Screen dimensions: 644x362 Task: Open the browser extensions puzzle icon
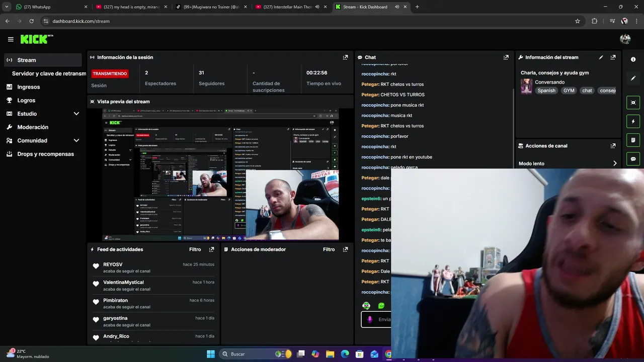pos(594,21)
